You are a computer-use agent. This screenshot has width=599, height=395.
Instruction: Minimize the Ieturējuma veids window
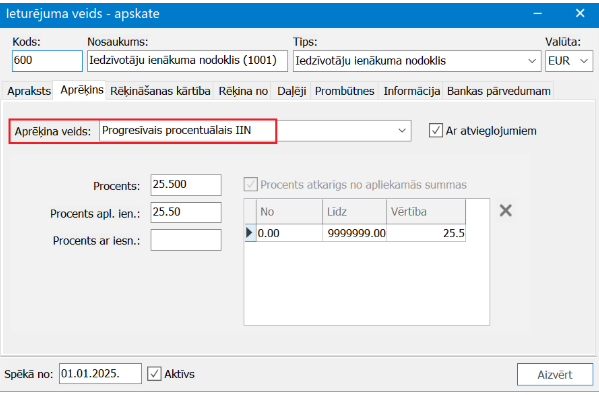point(537,13)
